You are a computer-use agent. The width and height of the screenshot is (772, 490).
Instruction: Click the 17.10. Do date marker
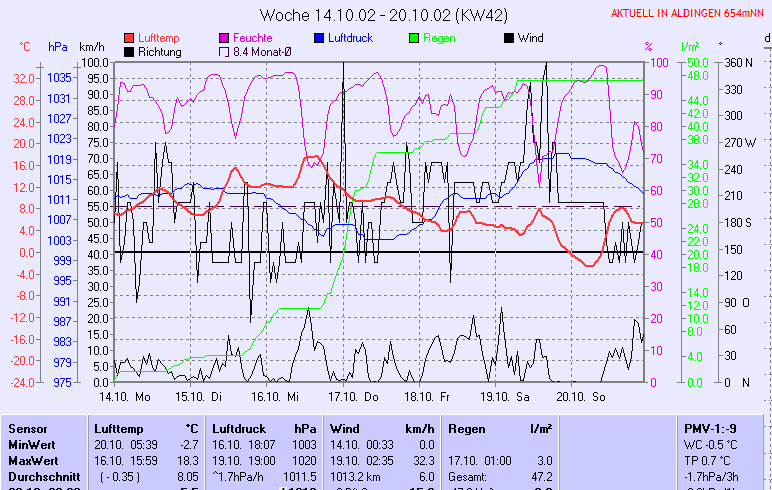357,396
